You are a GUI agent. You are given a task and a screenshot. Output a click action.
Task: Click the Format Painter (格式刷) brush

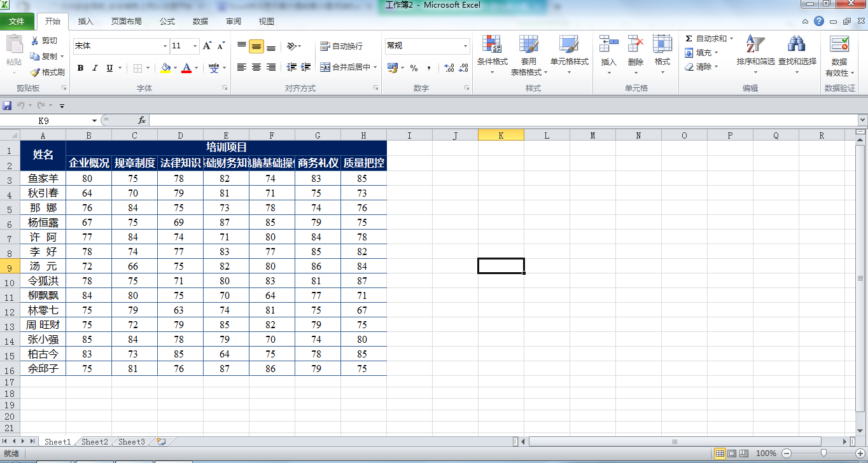(x=35, y=73)
